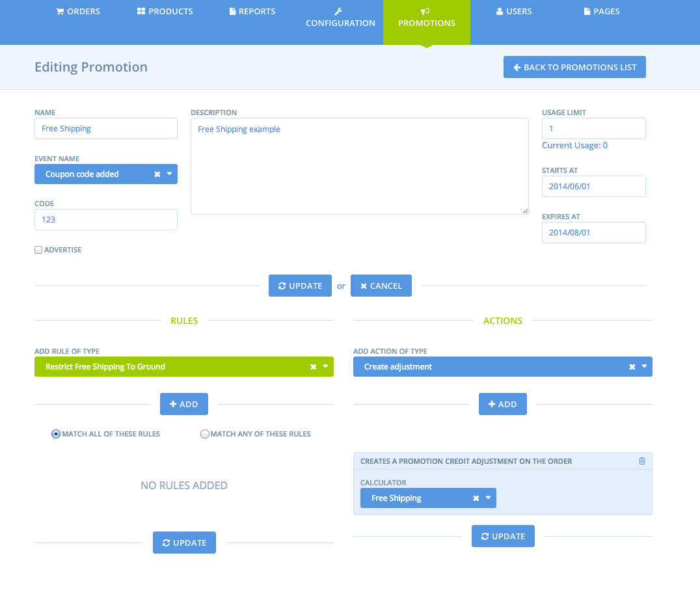Cancel editing the promotion
Image resolution: width=700 pixels, height=592 pixels.
tap(381, 286)
